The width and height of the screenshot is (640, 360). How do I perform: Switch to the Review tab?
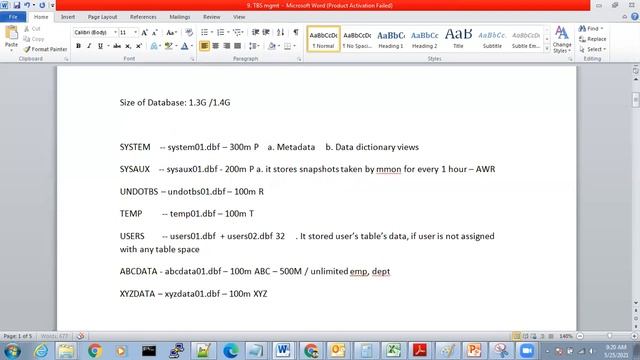[211, 17]
